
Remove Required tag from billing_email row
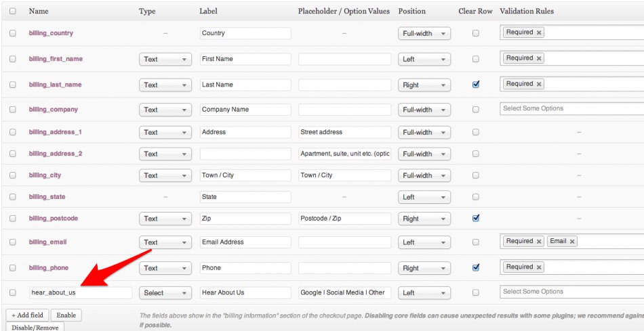click(x=539, y=242)
